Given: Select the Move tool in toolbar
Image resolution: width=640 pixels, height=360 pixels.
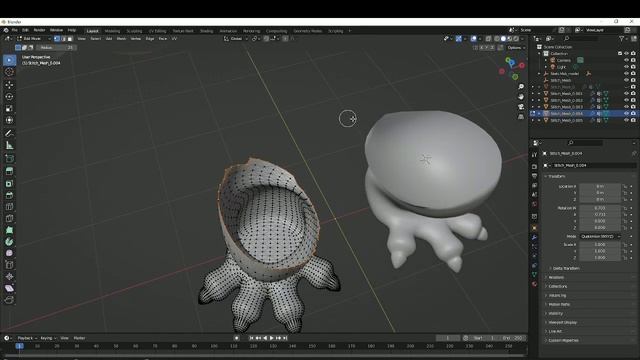Looking at the screenshot, I should coord(9,85).
